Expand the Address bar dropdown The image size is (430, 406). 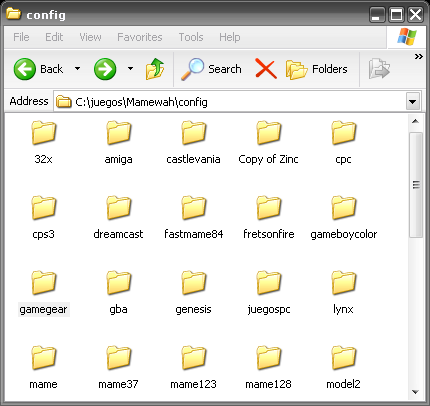pyautogui.click(x=413, y=101)
